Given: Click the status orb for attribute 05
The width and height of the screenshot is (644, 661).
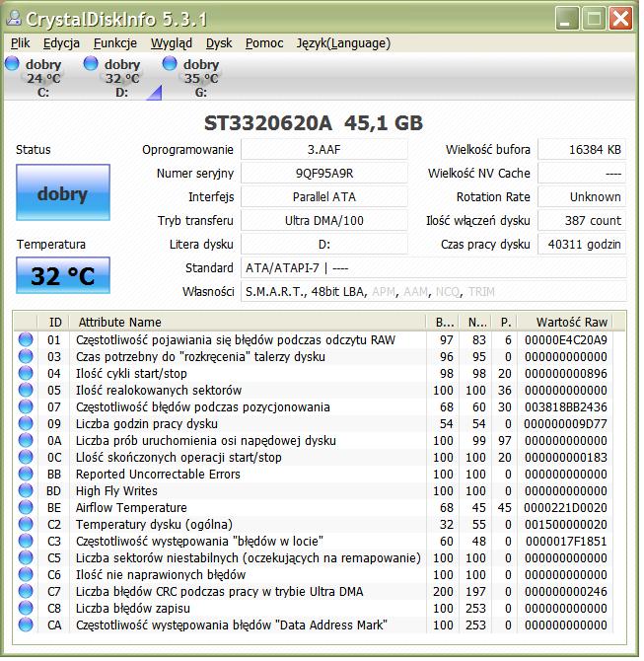Looking at the screenshot, I should (26, 391).
